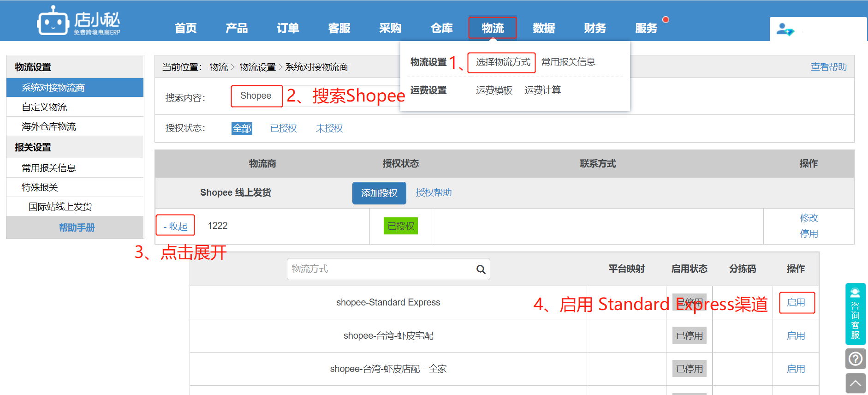
Task: Click the shopee-Standard Express row name
Action: coord(388,302)
